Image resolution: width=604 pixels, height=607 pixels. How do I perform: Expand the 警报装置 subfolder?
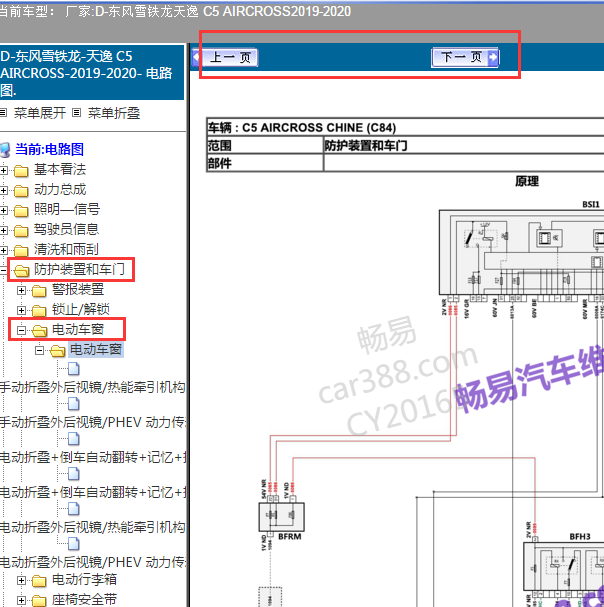coord(22,290)
